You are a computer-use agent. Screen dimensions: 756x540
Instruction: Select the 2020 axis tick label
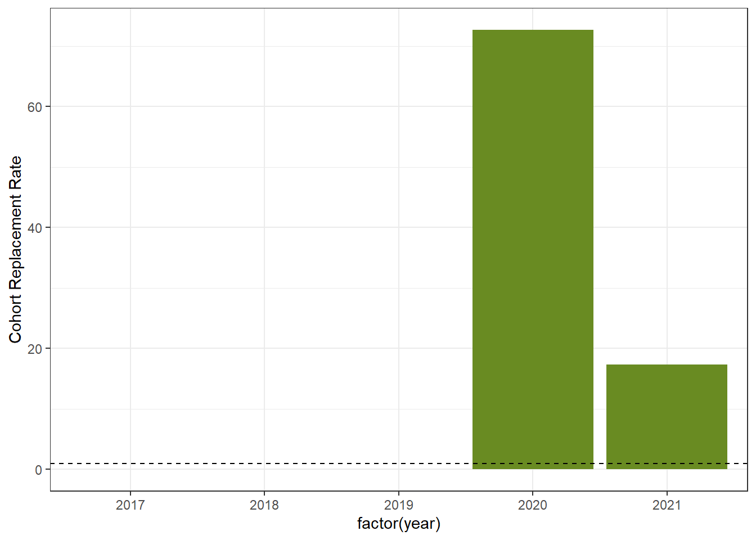[x=532, y=505]
